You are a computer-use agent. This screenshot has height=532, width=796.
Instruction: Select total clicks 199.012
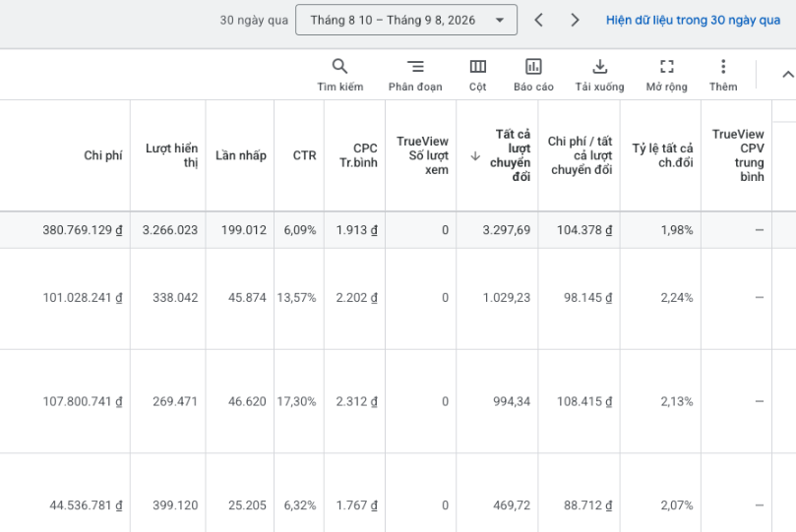point(244,230)
